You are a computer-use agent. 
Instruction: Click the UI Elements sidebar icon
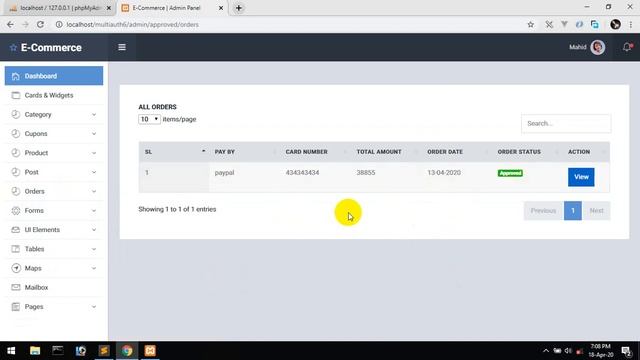coord(16,230)
